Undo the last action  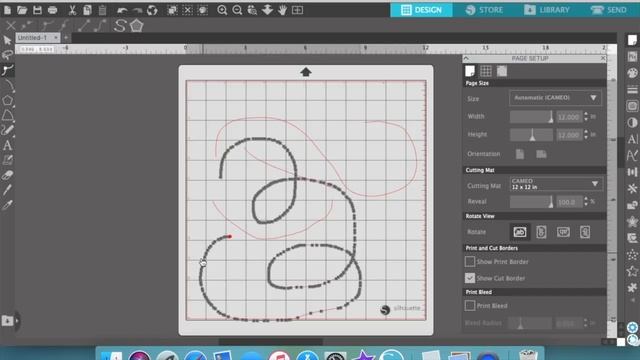coord(122,10)
